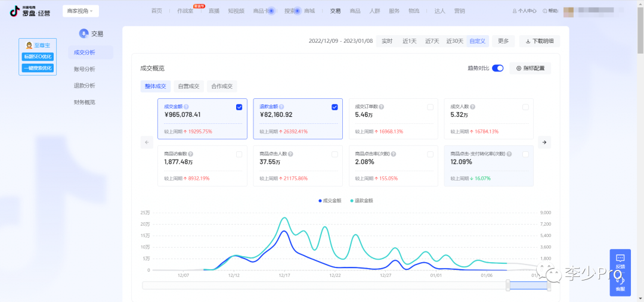Image resolution: width=644 pixels, height=302 pixels.
Task: Check the 商品点击-支付转化率(次数) checkbox
Action: point(525,154)
